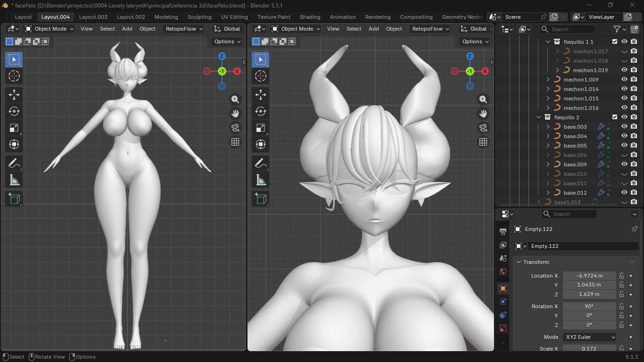
Task: Exclude flequillo 1 1 collection via checkbox
Action: click(x=615, y=42)
